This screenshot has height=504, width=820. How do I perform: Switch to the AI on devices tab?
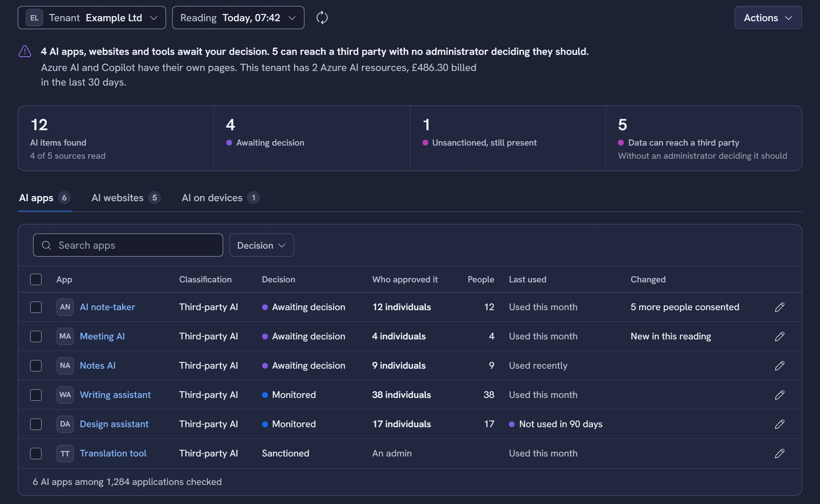tap(220, 198)
